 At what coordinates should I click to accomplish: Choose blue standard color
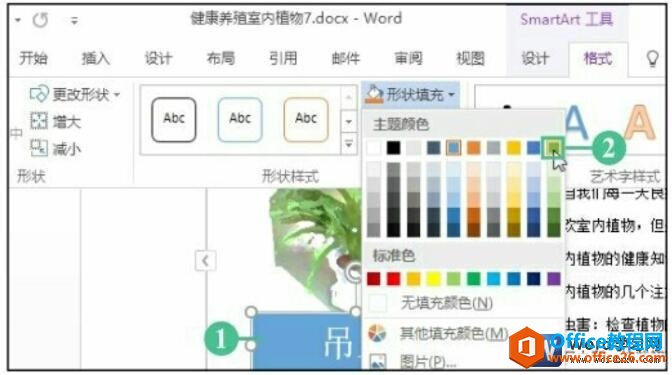pyautogui.click(x=513, y=279)
